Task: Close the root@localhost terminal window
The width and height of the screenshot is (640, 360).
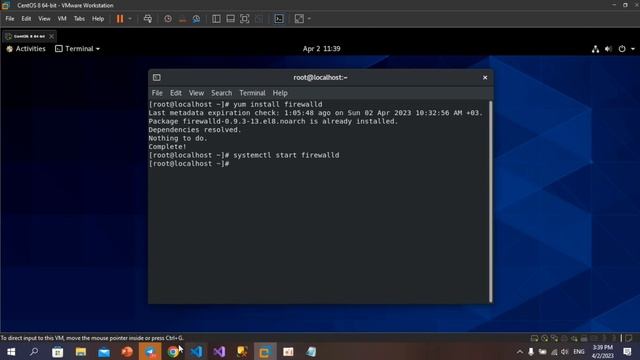Action: [485, 78]
